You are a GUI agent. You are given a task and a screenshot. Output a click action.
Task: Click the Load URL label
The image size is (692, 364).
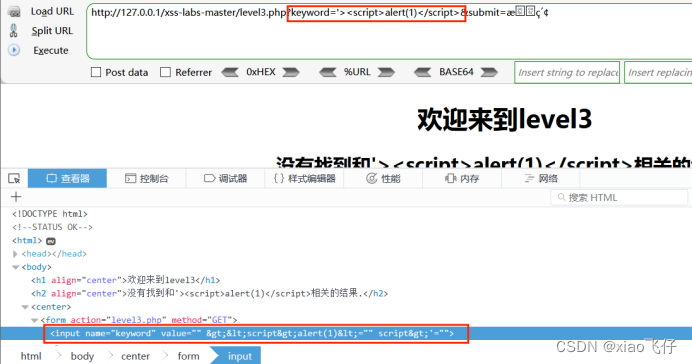[52, 11]
